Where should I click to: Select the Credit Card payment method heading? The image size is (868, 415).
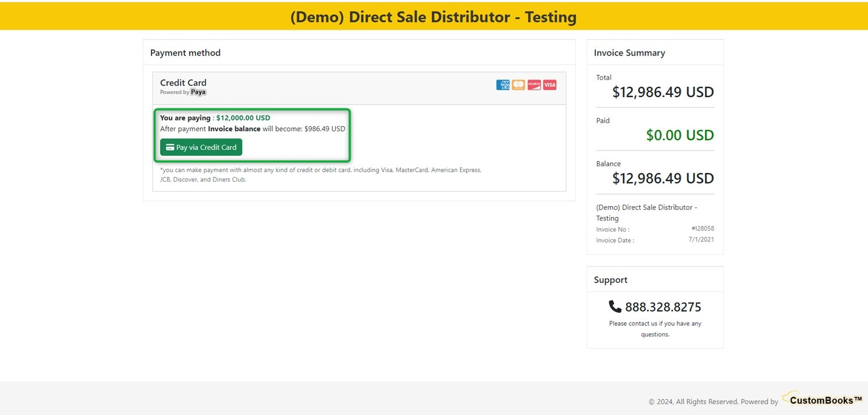click(x=183, y=83)
